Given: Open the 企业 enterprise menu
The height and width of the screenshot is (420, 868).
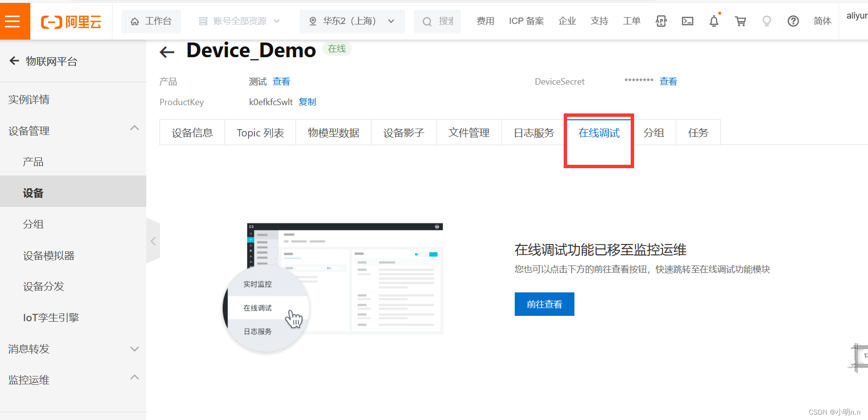Looking at the screenshot, I should [567, 21].
